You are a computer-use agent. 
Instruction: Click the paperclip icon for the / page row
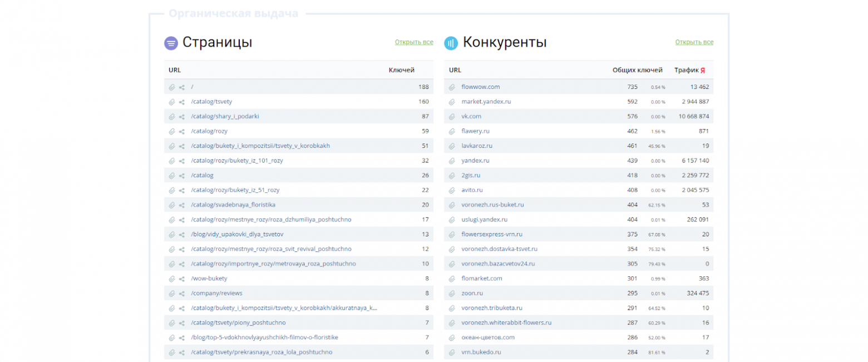tap(172, 87)
